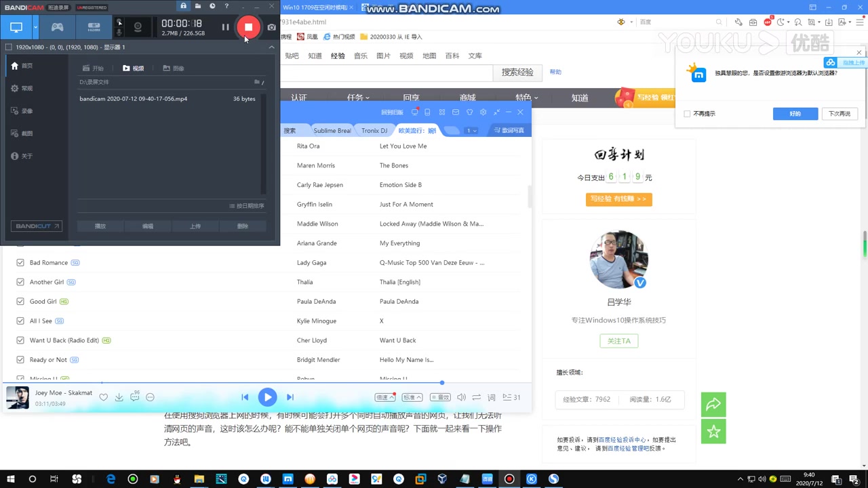Toggle the webcam overlay in Bandicam
The image size is (868, 488).
pos(138,27)
